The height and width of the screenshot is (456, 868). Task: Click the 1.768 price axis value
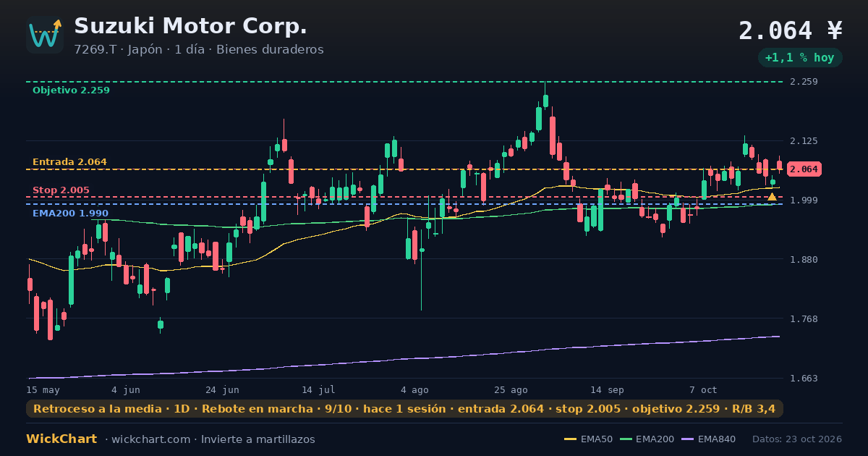pyautogui.click(x=804, y=319)
